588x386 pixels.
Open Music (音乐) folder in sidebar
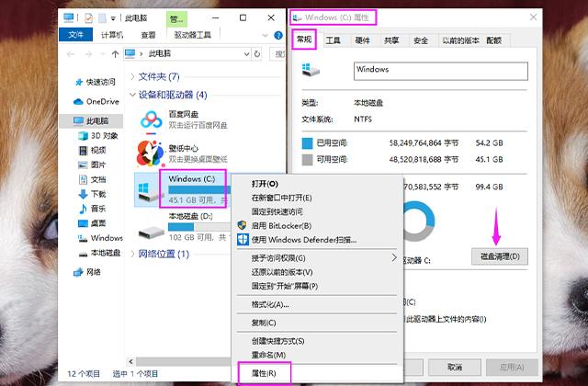click(x=92, y=209)
